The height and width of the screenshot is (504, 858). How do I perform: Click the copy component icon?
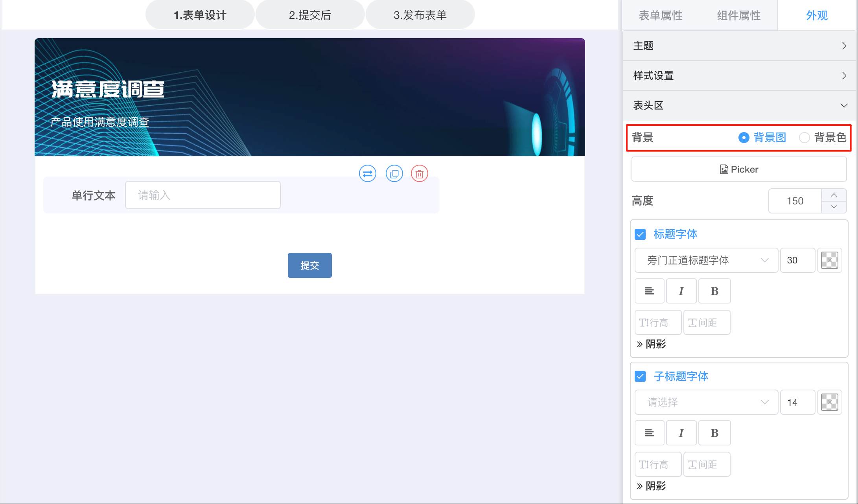click(394, 173)
